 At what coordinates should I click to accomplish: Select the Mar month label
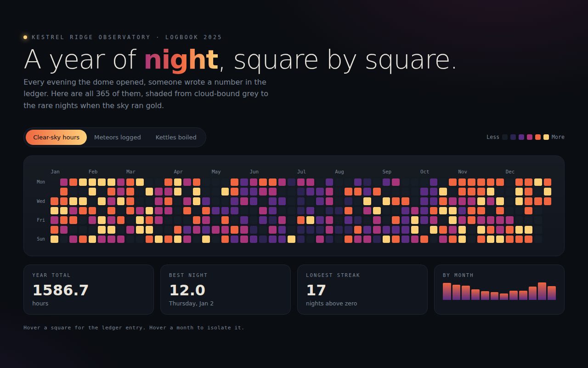[x=131, y=172]
